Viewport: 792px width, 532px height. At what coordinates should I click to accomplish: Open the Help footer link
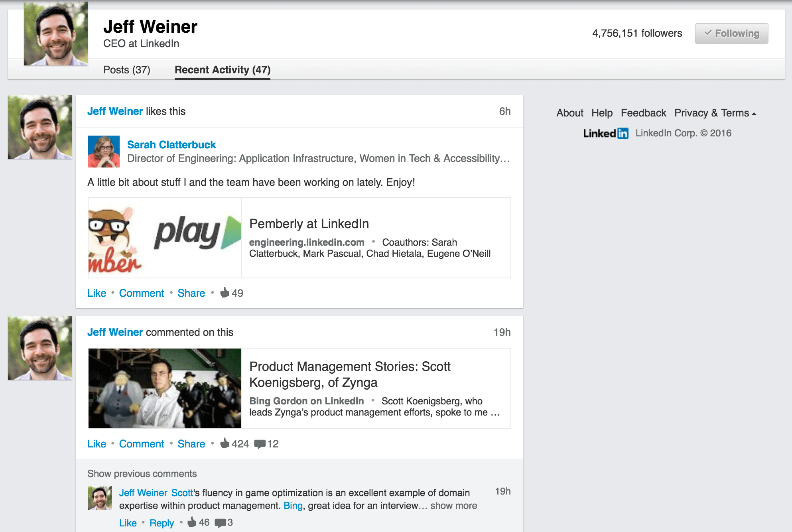[602, 113]
